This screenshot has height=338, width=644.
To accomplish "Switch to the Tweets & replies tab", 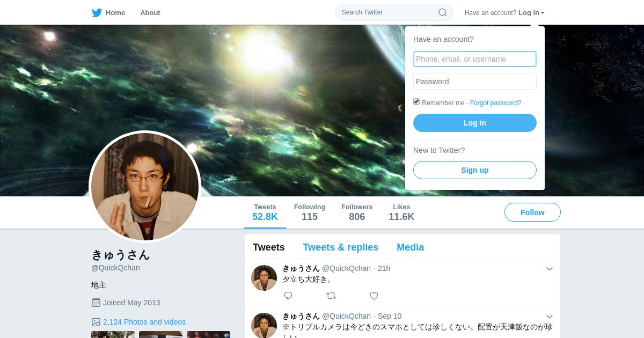I will [340, 247].
